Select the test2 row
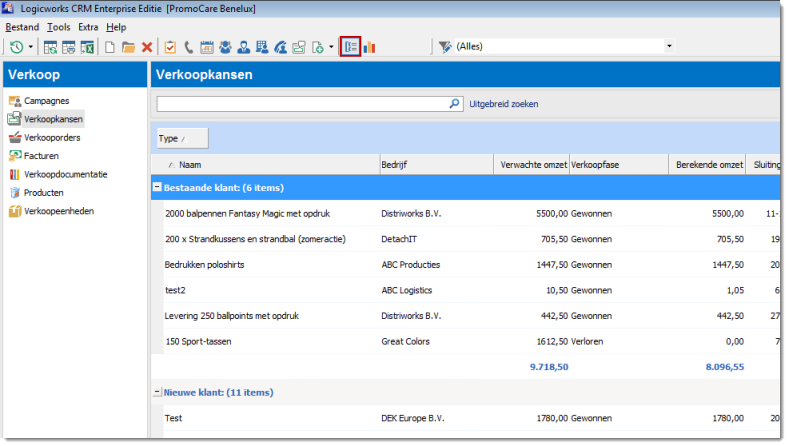Image resolution: width=788 pixels, height=446 pixels. (x=465, y=291)
